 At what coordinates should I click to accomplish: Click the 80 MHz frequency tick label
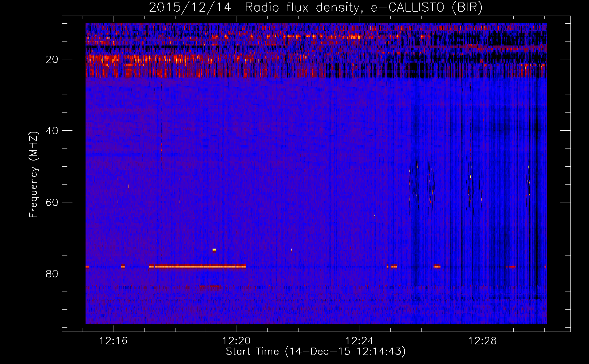[52, 274]
